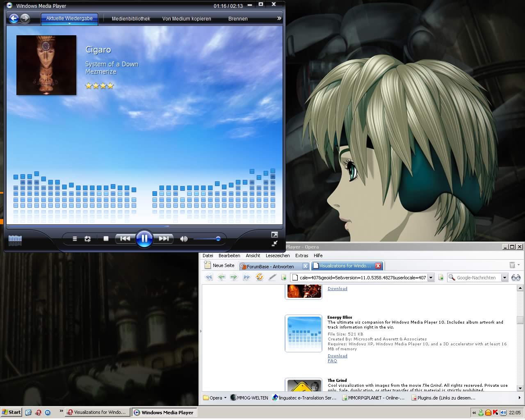Open the MMORPGPLANET bookmark
Image resolution: width=525 pixels, height=420 pixels.
coord(373,398)
